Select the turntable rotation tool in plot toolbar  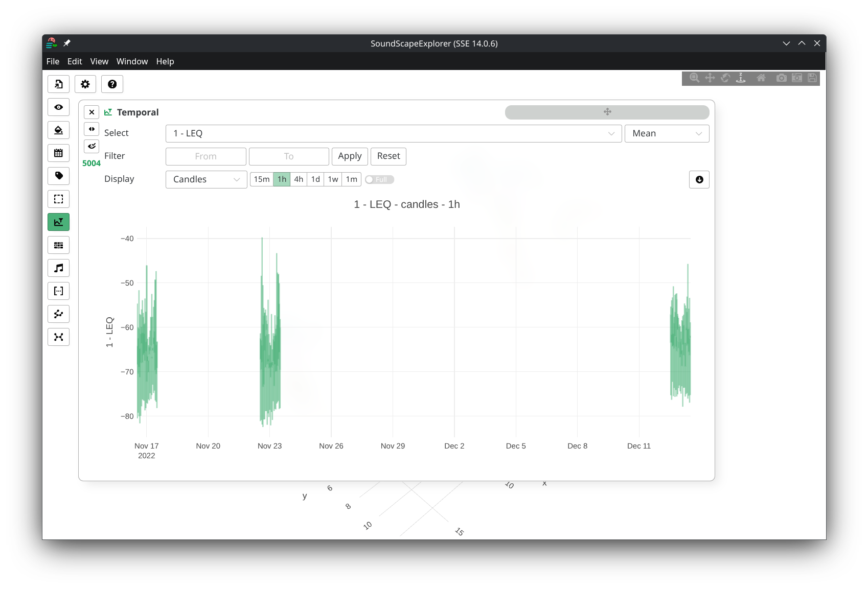tap(741, 78)
